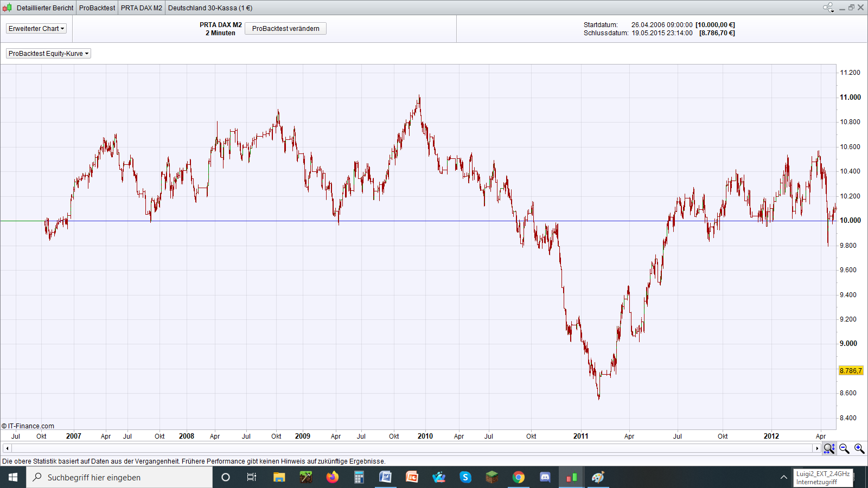Click the 8.400 price axis label
This screenshot has width=868, height=488.
click(848, 418)
